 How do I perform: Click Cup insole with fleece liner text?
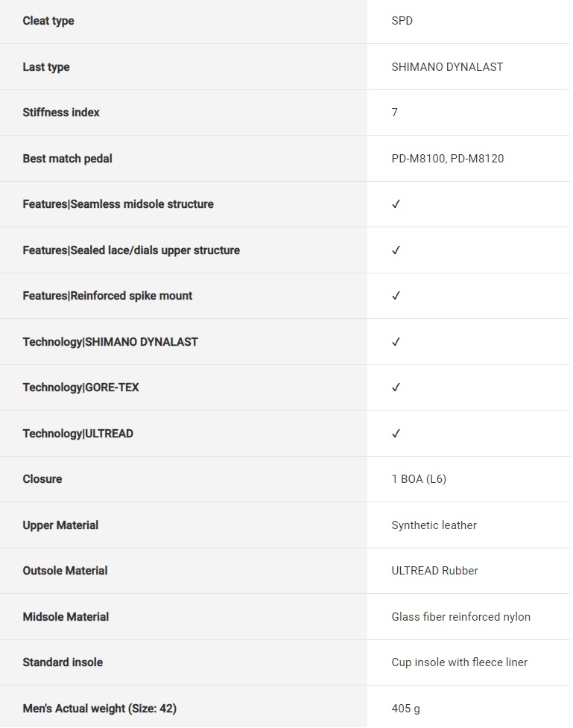tap(459, 662)
